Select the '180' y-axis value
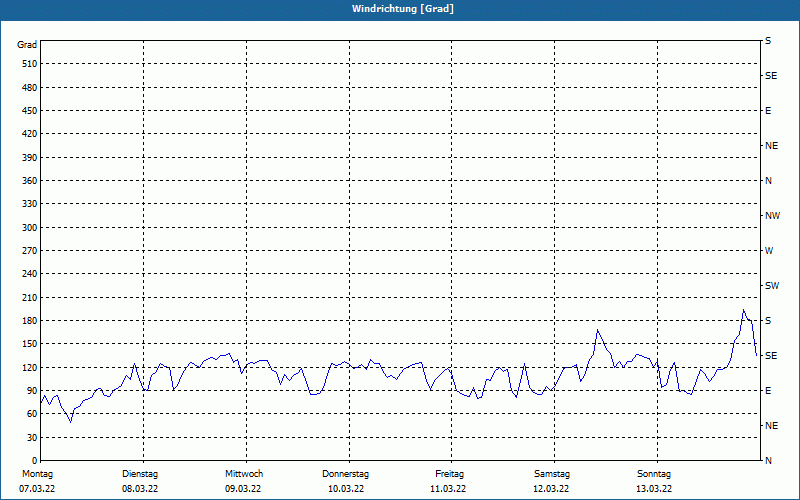The width and height of the screenshot is (800, 500). pos(30,321)
